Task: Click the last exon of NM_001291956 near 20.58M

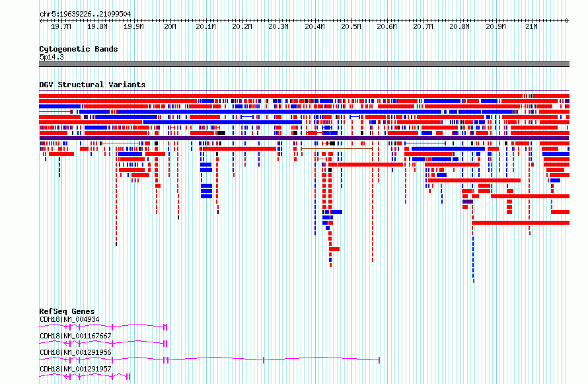Action: [379, 360]
